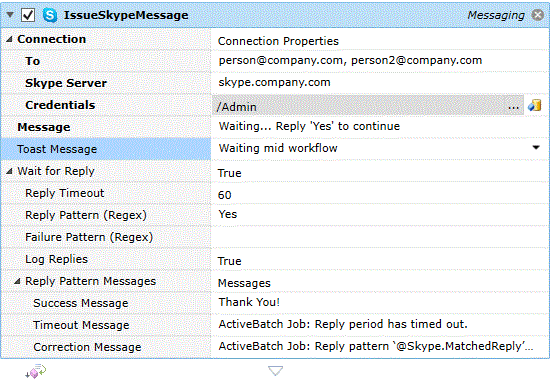Select the To property label
This screenshot has height=388, width=553.
click(32, 61)
